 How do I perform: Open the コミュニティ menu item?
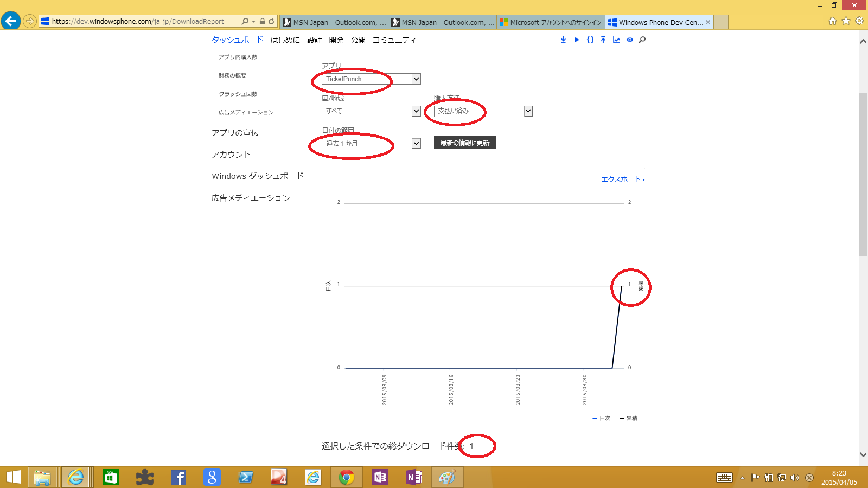coord(394,40)
